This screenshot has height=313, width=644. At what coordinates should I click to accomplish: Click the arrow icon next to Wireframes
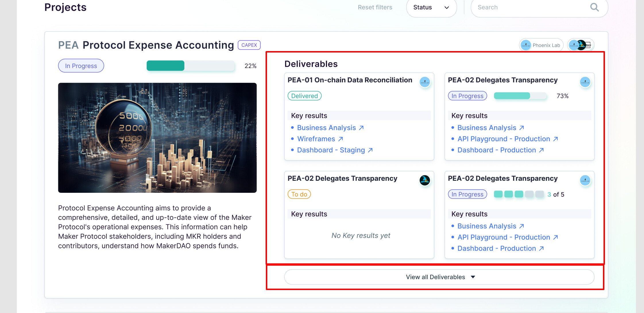point(341,139)
